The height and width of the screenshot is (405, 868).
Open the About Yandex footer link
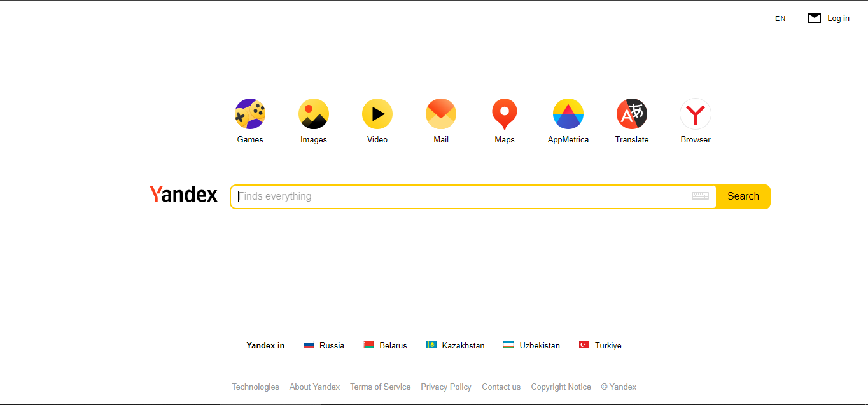tap(314, 387)
